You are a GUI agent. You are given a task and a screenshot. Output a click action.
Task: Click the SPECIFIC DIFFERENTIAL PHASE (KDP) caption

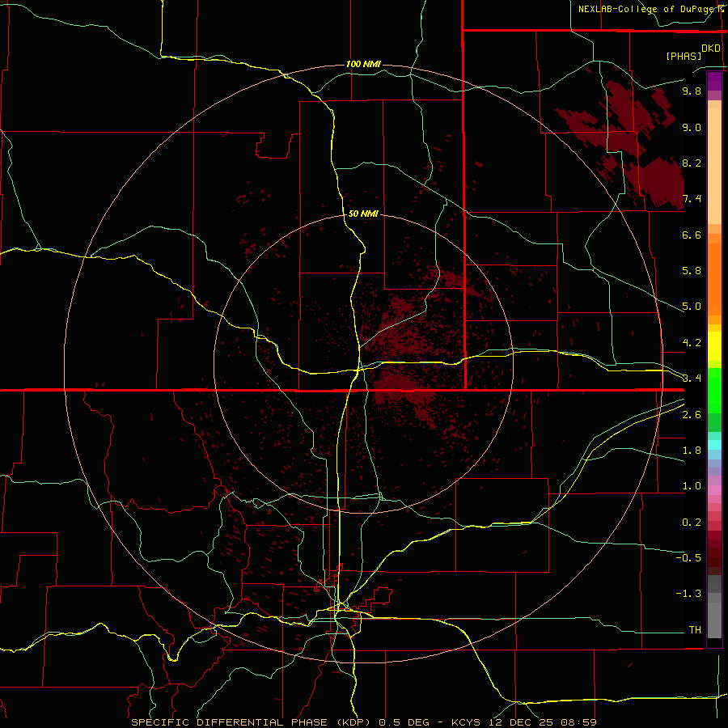coord(252,722)
